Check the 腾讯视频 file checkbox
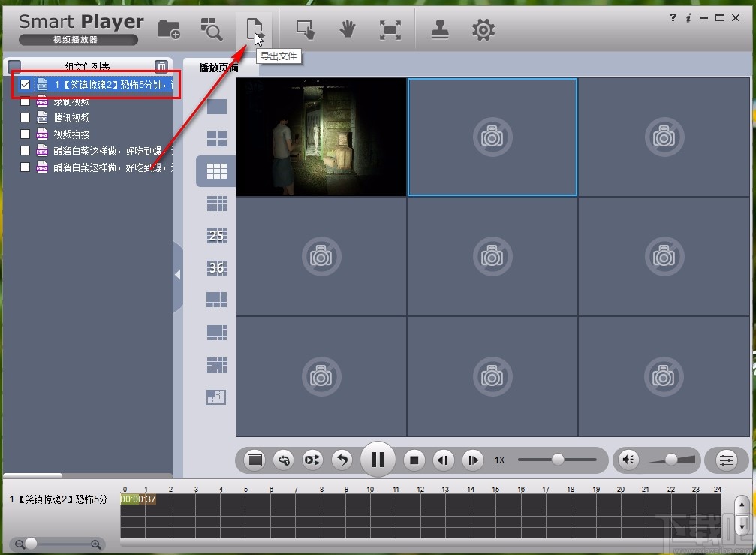The width and height of the screenshot is (756, 555). coord(26,118)
